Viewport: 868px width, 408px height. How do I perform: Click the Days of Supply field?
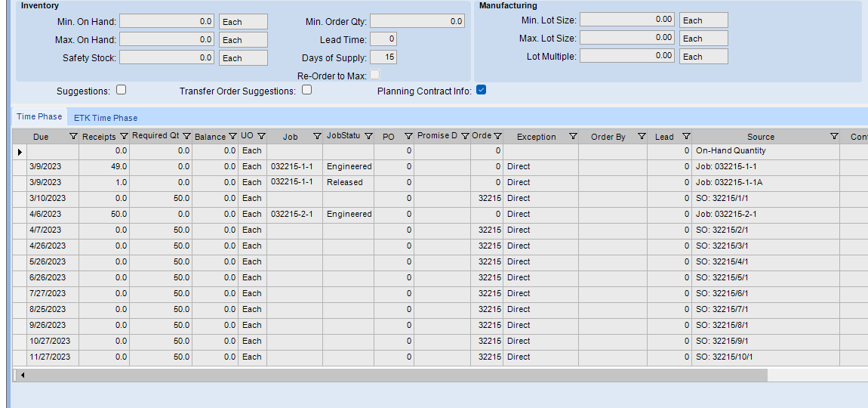tap(383, 57)
